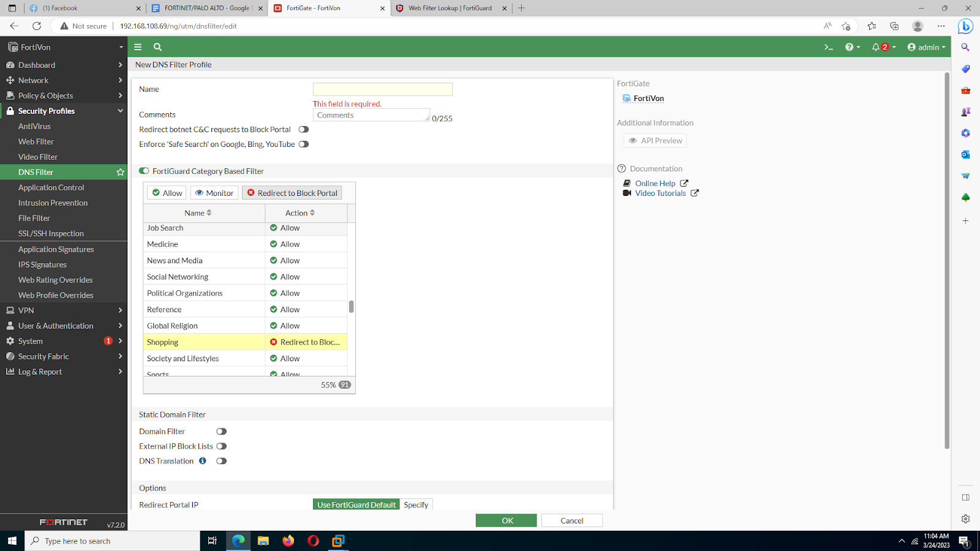The image size is (980, 551).
Task: Open the Edge sidebar Outlook icon
Action: point(965,154)
